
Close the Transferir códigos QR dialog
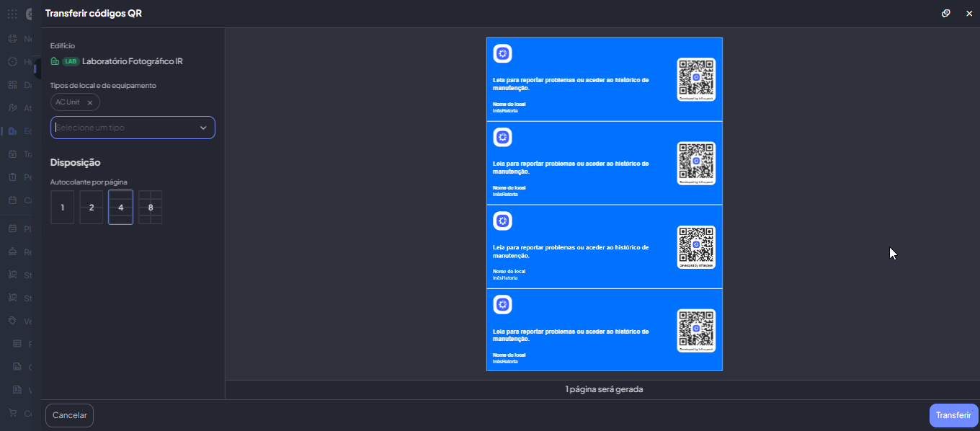(969, 13)
